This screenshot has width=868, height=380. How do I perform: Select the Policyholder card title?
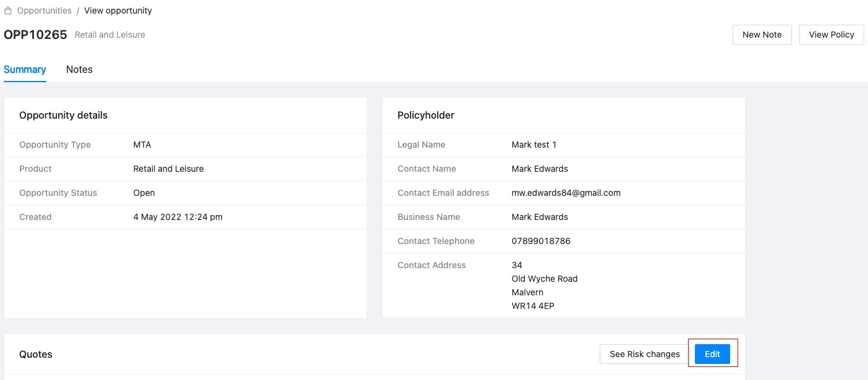coord(425,115)
